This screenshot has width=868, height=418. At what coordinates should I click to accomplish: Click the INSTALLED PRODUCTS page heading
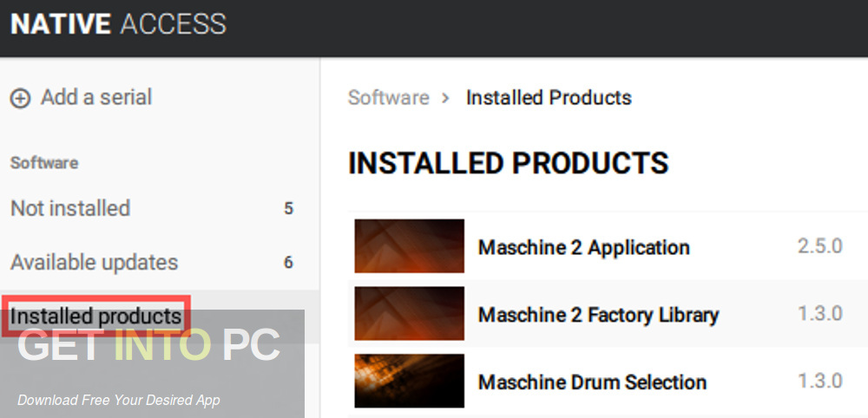click(x=508, y=163)
